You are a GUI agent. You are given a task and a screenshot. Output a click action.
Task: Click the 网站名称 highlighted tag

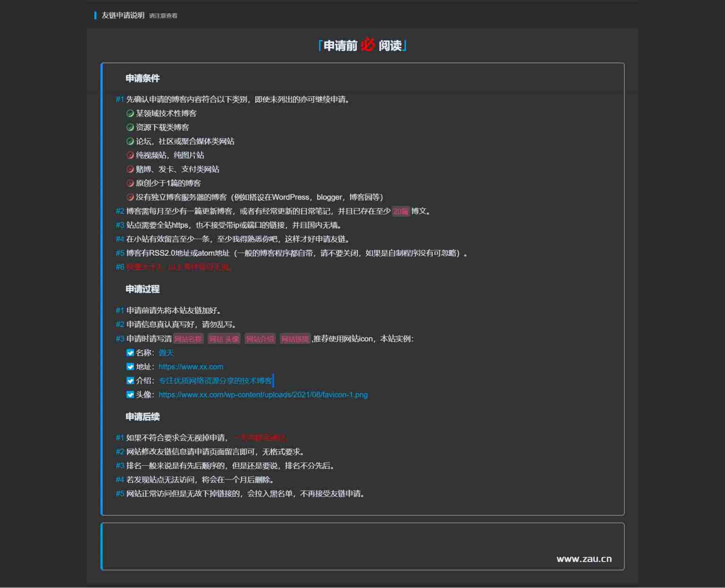tap(188, 339)
